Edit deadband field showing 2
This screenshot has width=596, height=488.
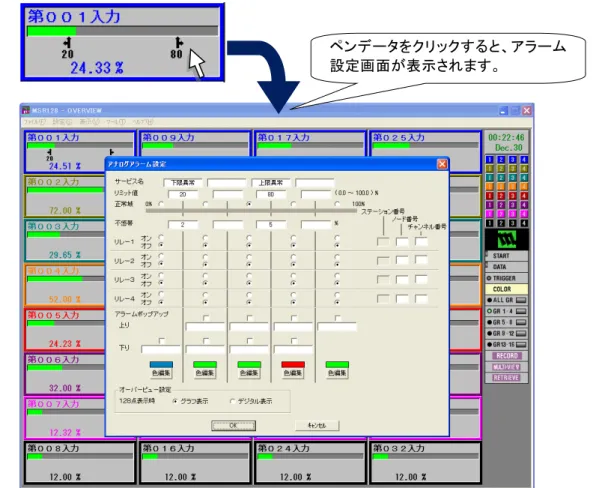click(183, 225)
